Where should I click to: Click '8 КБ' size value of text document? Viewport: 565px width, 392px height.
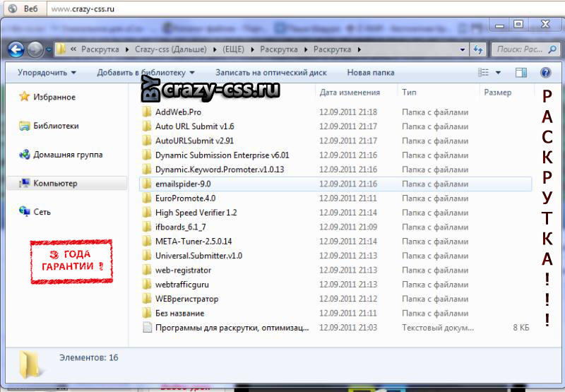coord(521,328)
